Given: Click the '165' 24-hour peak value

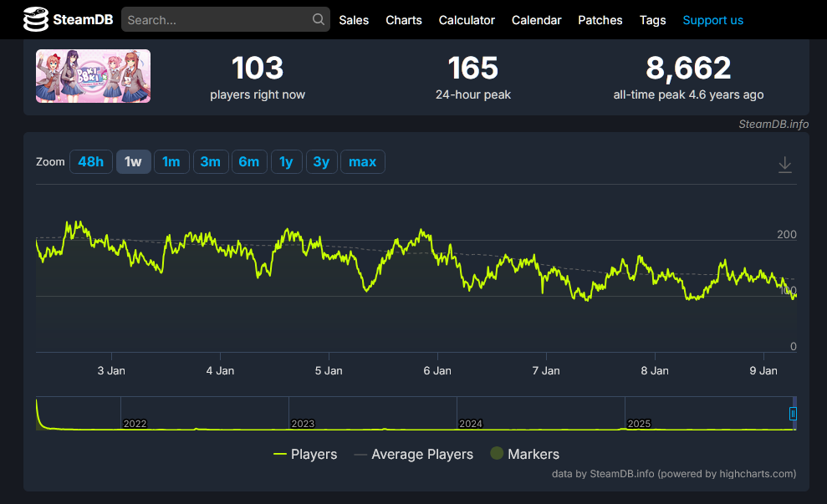Looking at the screenshot, I should tap(473, 68).
